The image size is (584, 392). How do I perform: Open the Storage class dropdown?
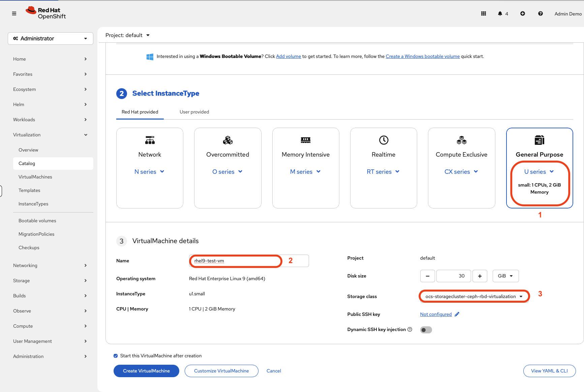(x=474, y=296)
